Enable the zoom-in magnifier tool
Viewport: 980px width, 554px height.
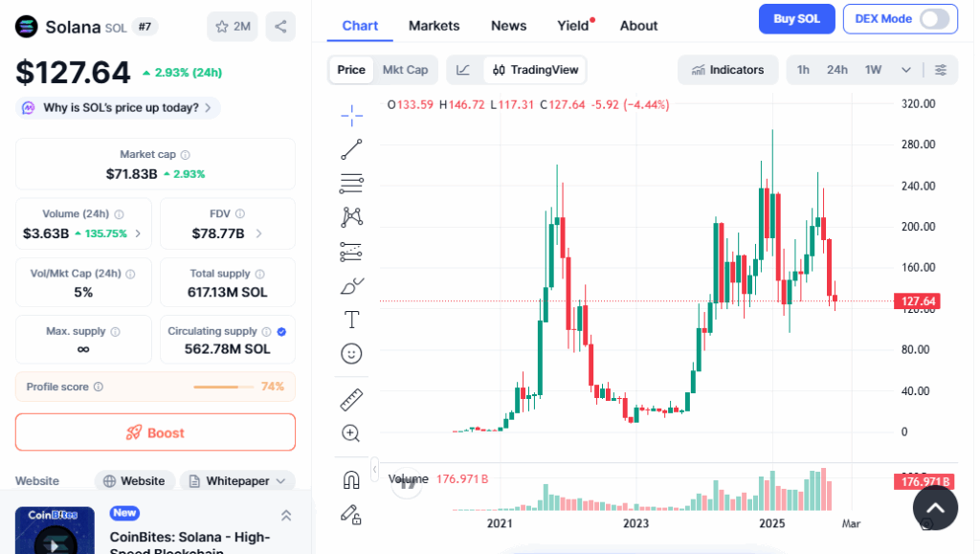pyautogui.click(x=351, y=433)
